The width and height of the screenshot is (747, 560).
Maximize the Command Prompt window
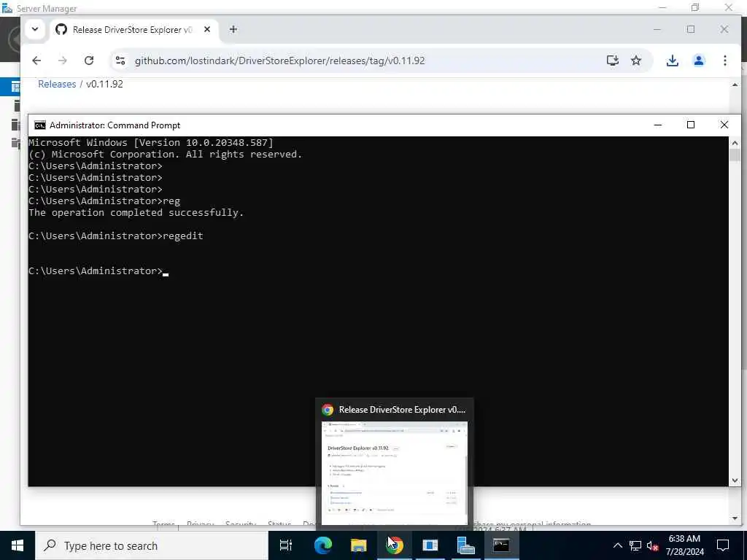[x=691, y=125]
